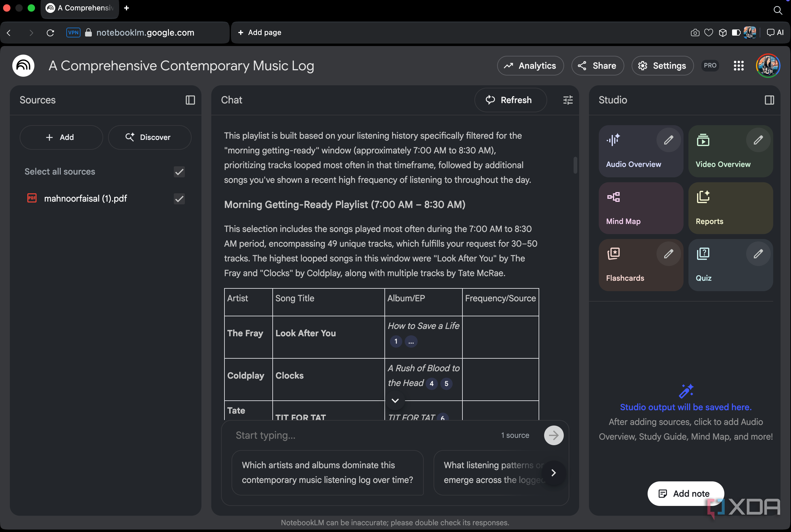Screen dimensions: 791x532
Task: Refresh the chat
Action: 510,100
